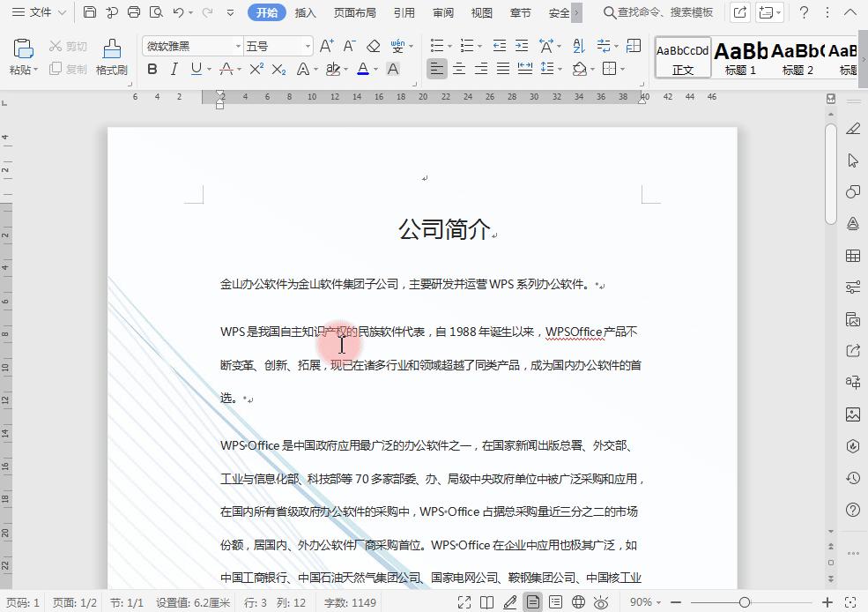Toggle bold formatting on selected text
Viewport: 868px width, 612px height.
coord(151,69)
